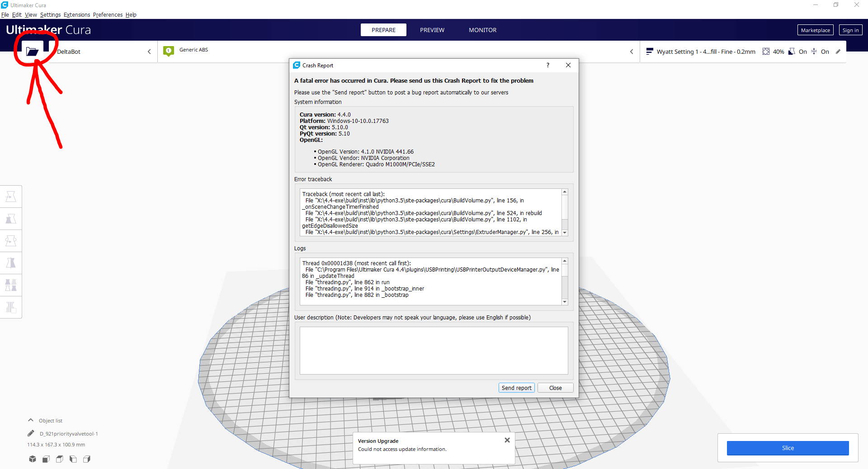Select the Support Blocker tool
868x469 pixels.
coord(11,307)
